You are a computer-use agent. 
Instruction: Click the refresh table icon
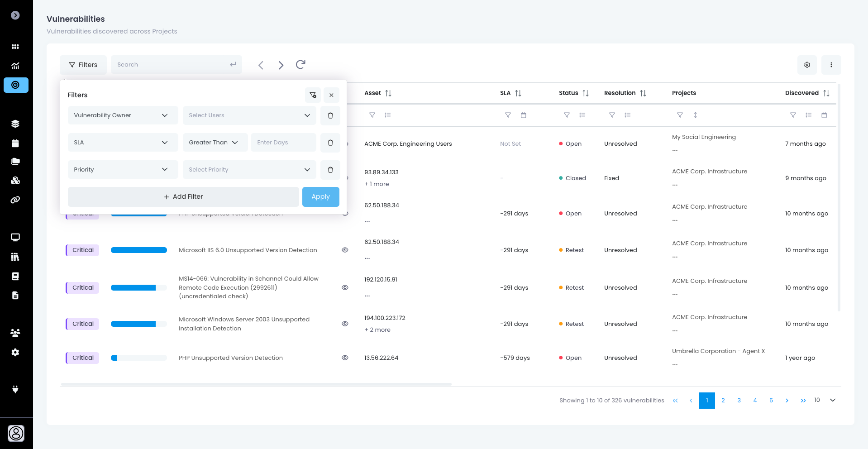coord(300,65)
